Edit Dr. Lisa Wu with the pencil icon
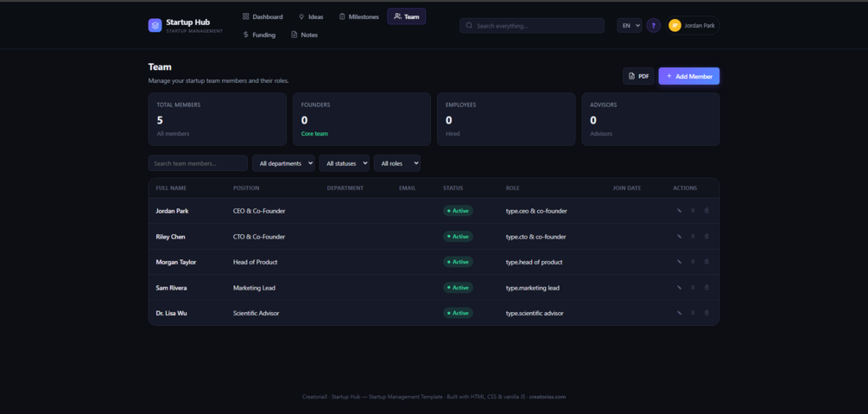The image size is (868, 414). coord(679,313)
